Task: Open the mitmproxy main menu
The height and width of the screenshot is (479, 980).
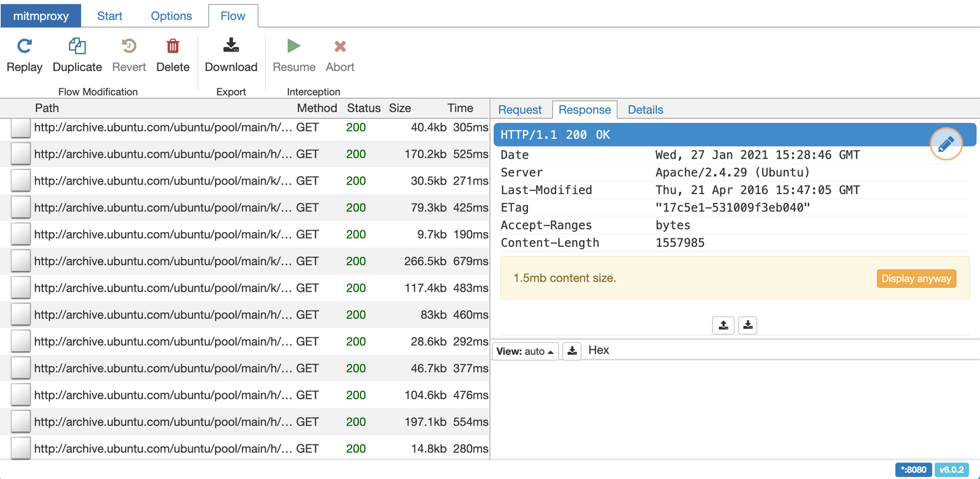Action: [x=41, y=16]
